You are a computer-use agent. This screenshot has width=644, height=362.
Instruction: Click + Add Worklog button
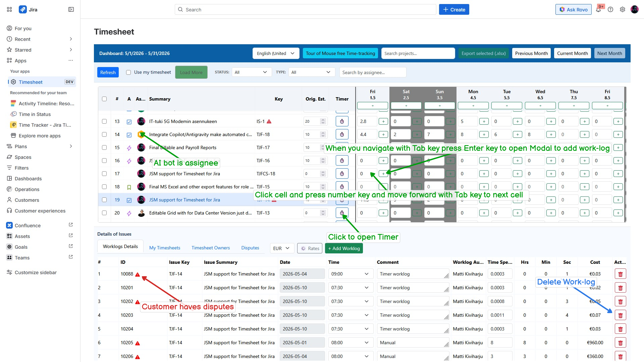[x=344, y=248]
